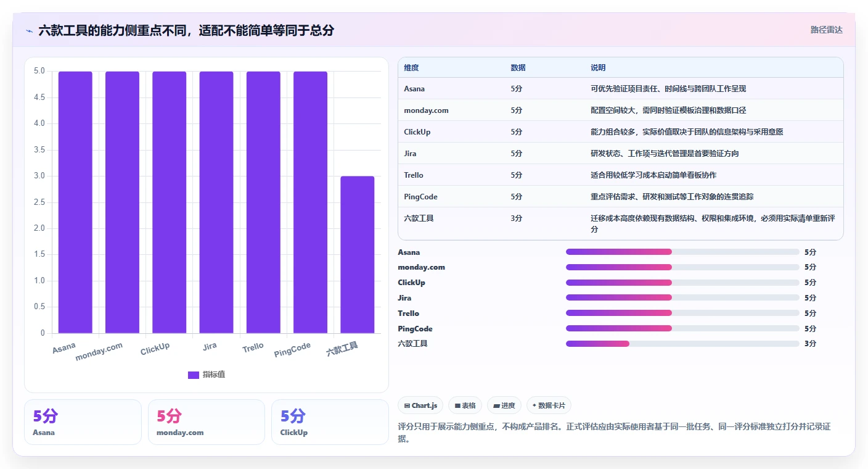Open the monday.com 5分 data card

point(207,422)
